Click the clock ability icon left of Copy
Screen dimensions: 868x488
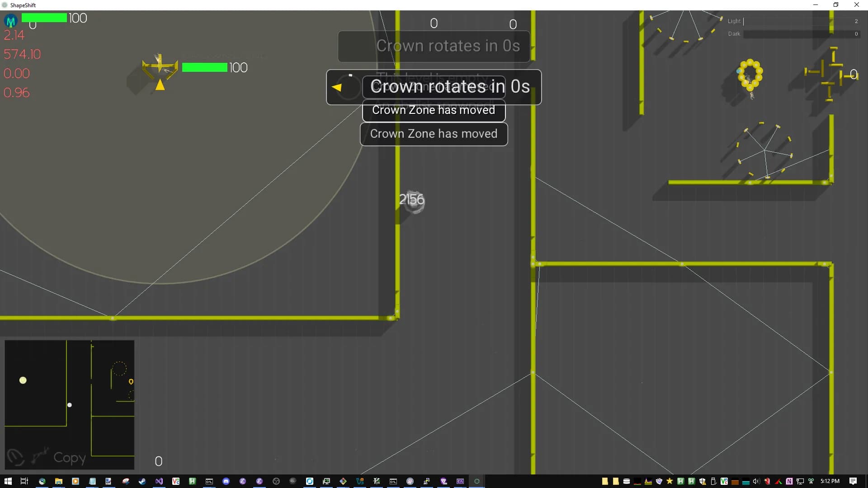[x=16, y=457]
